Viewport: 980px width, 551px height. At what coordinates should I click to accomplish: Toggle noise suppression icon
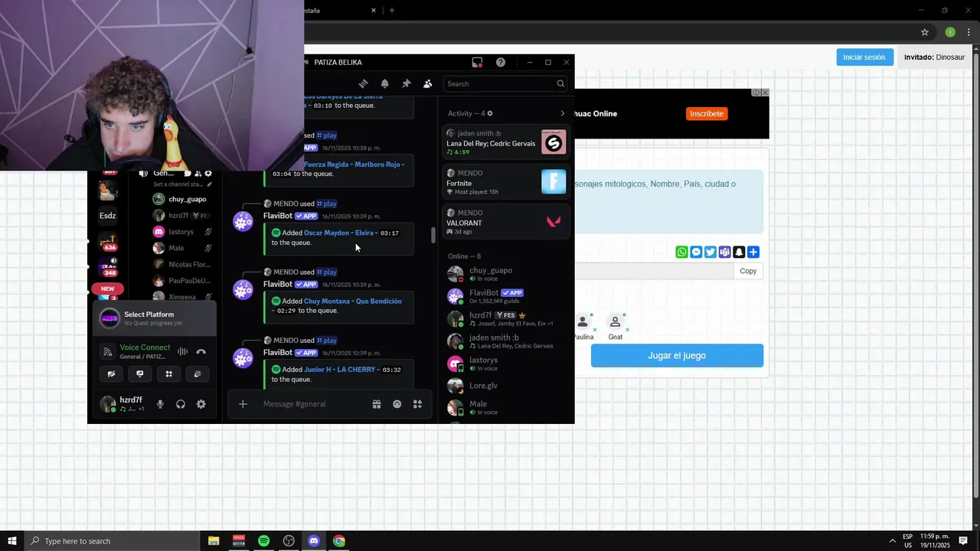pos(182,352)
